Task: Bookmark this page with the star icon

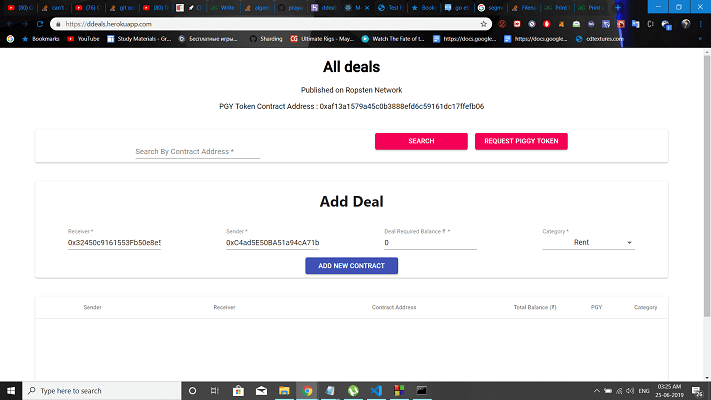Action: [x=483, y=24]
